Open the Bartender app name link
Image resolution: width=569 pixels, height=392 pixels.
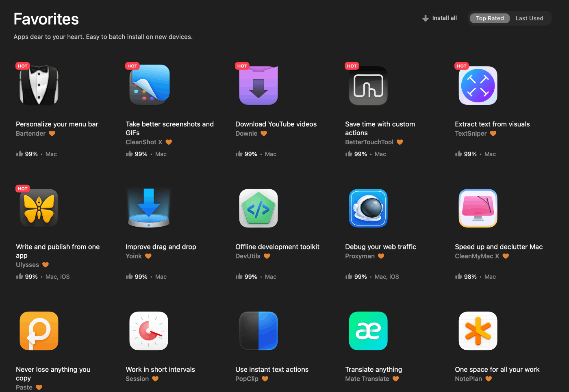[x=31, y=133]
